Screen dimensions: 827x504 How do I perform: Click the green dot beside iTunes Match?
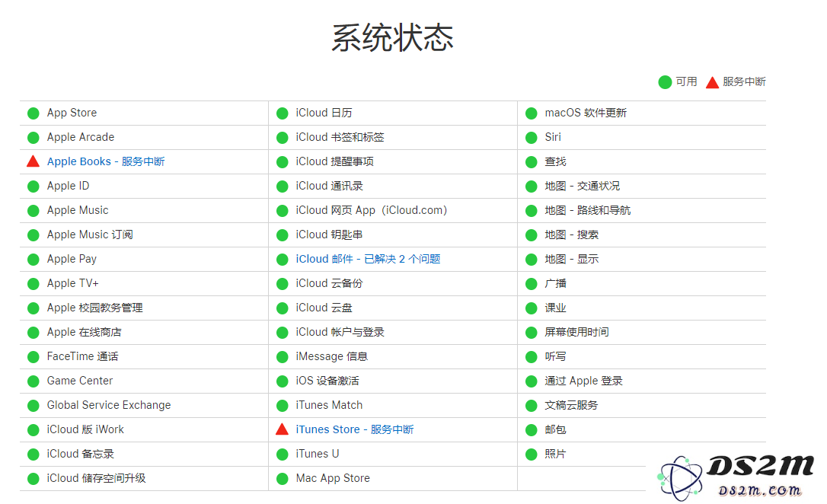(x=283, y=406)
